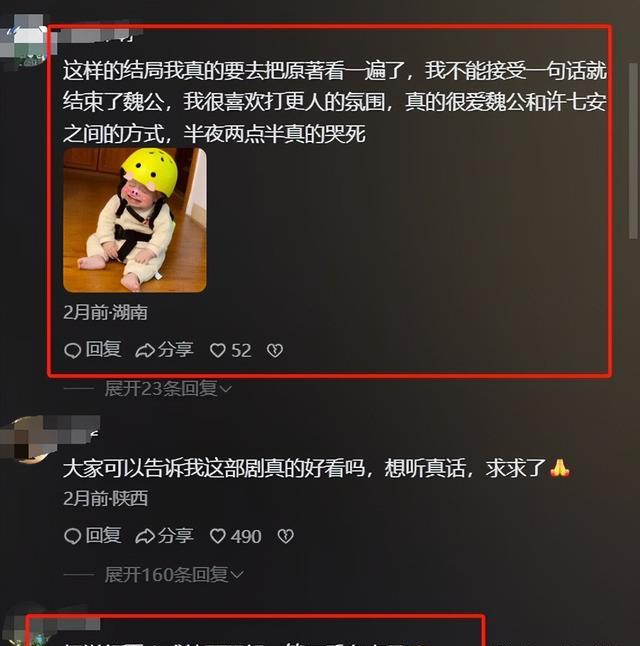Click chevron beside 展开160条回复

coord(237,575)
